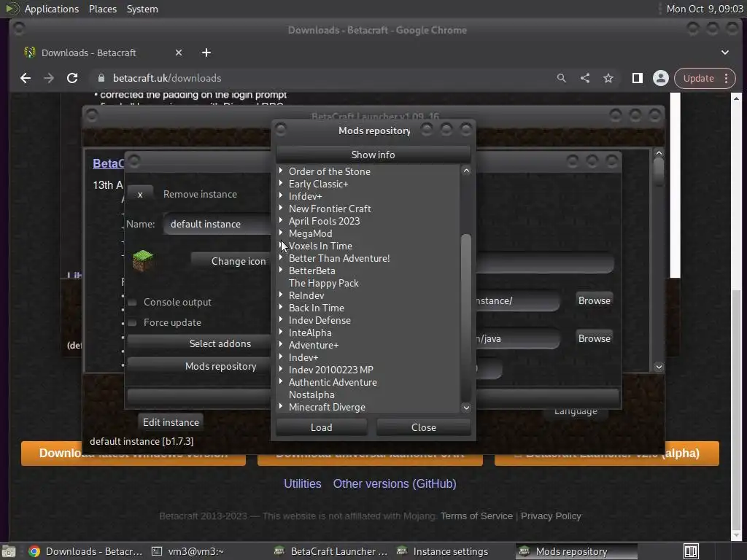The width and height of the screenshot is (747, 560).
Task: Click the mods list scroll-down arrow
Action: [x=466, y=408]
